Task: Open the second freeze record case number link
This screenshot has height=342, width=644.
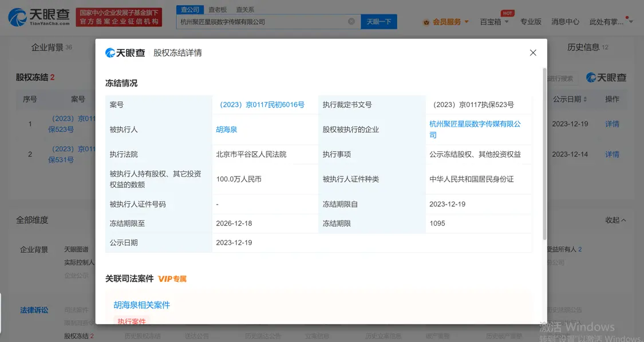Action: point(72,154)
